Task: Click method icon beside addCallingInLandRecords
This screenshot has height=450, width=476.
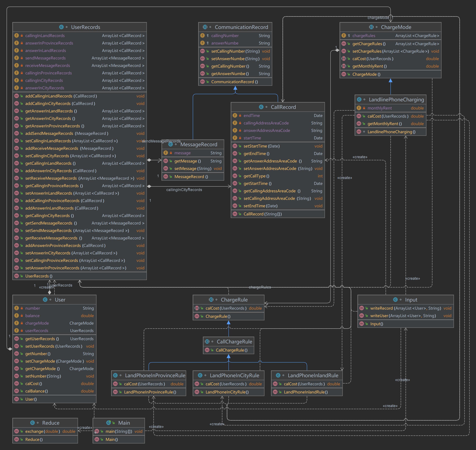Action: (17, 96)
